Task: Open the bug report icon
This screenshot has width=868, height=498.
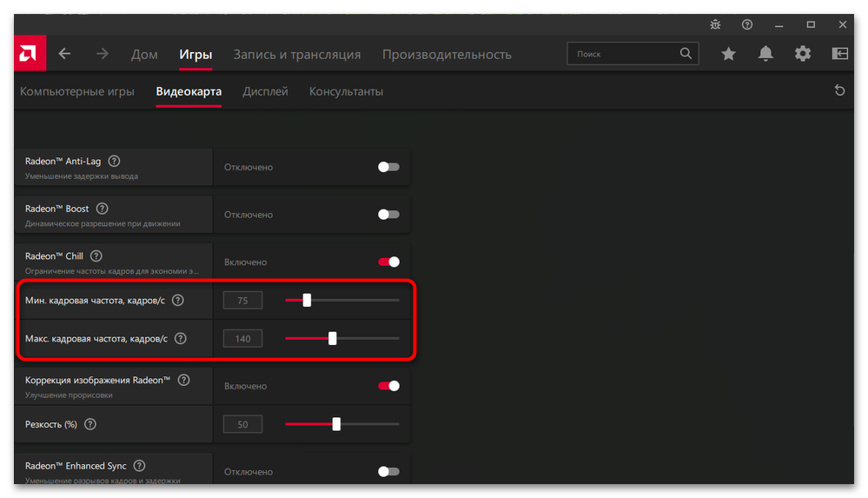Action: [x=715, y=24]
